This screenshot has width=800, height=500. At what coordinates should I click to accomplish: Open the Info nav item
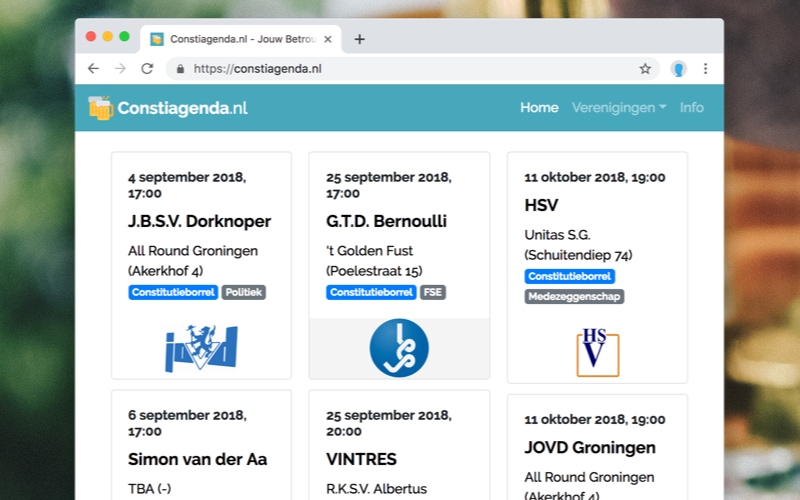pos(691,108)
